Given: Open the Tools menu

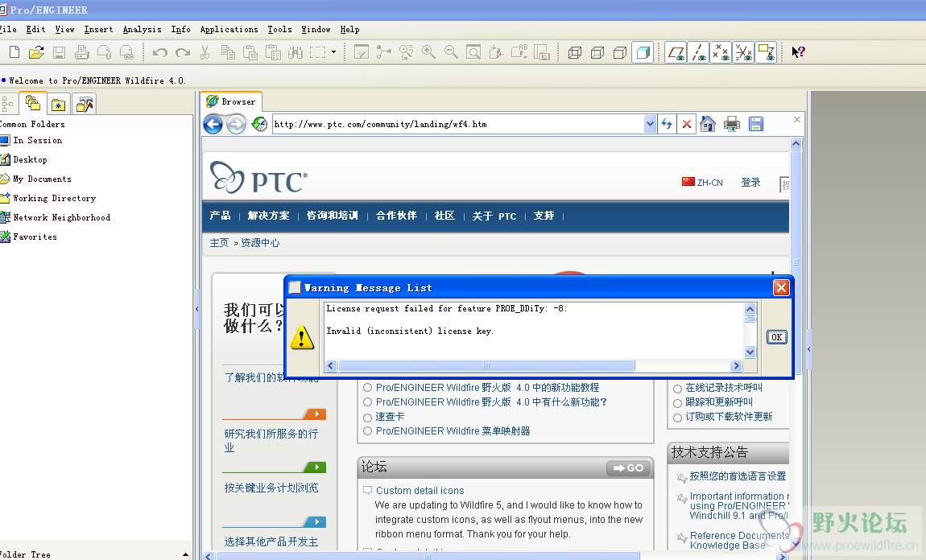Looking at the screenshot, I should [x=279, y=30].
